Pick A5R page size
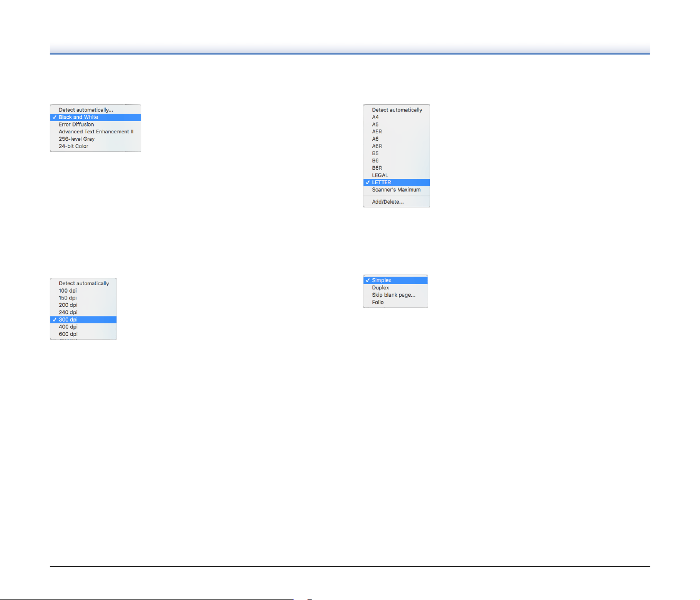The width and height of the screenshot is (700, 600). pyautogui.click(x=396, y=132)
